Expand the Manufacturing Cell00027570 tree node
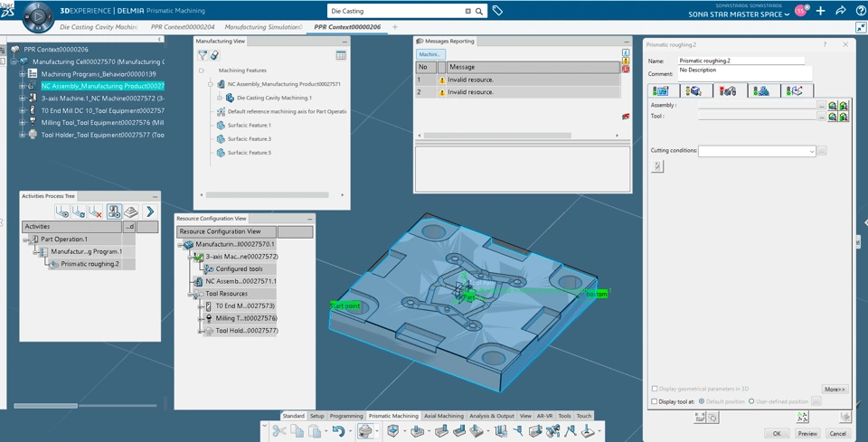 [14, 61]
